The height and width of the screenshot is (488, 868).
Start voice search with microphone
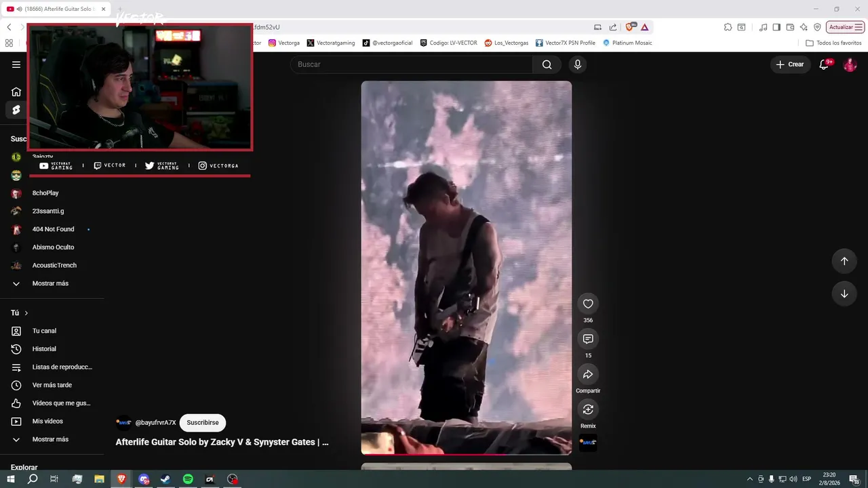tap(578, 64)
